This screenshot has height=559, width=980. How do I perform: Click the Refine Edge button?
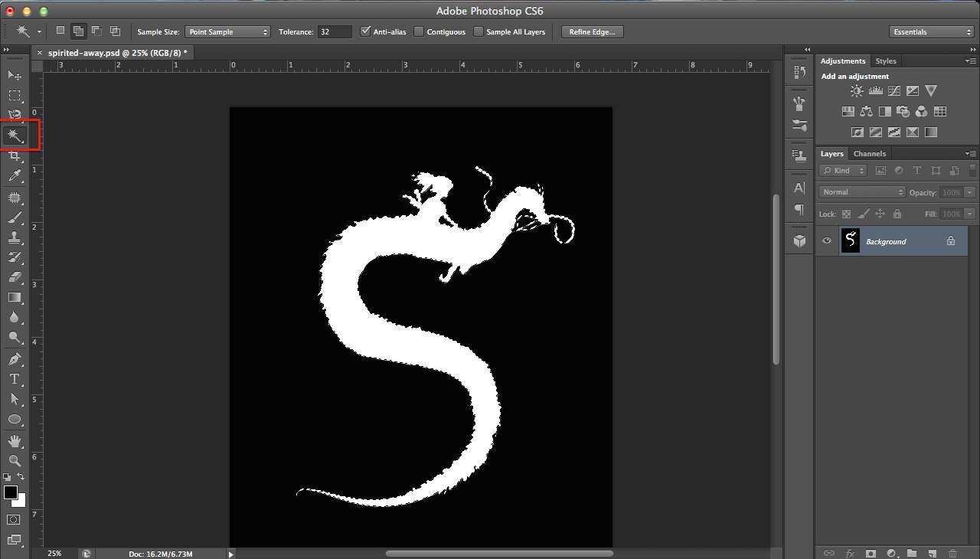593,31
